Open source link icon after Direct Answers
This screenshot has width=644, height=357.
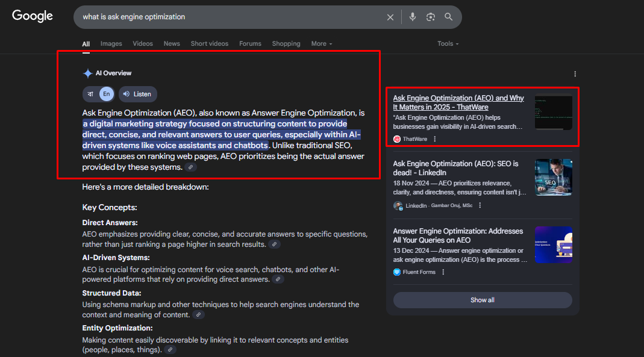274,244
